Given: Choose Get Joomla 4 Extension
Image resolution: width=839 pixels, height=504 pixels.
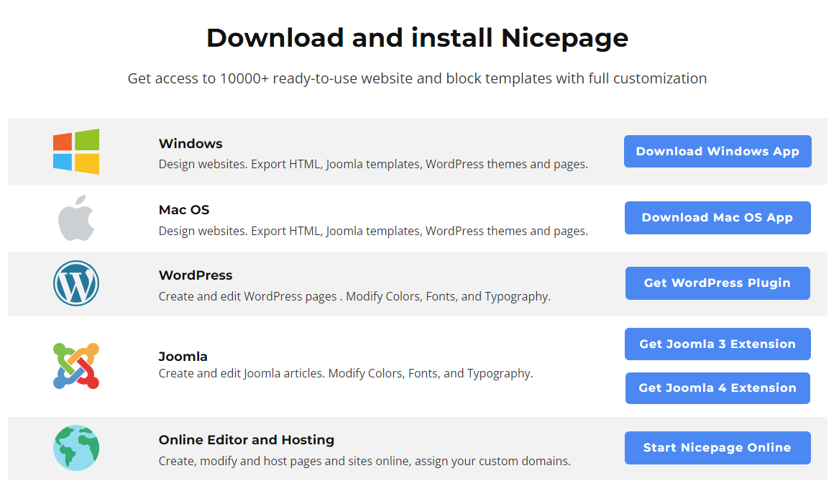Looking at the screenshot, I should (x=717, y=388).
